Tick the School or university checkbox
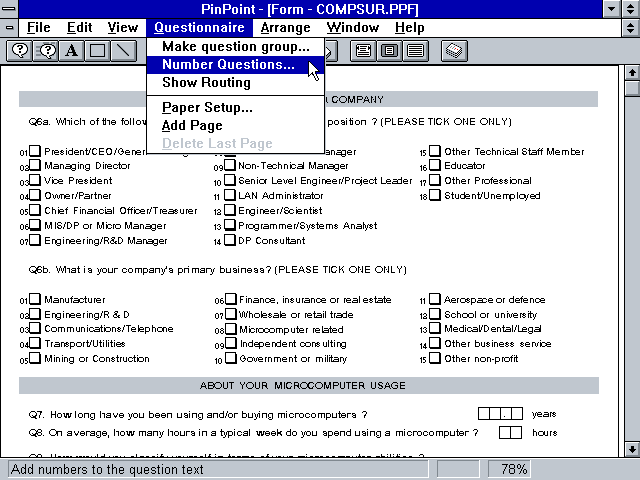 coord(435,314)
